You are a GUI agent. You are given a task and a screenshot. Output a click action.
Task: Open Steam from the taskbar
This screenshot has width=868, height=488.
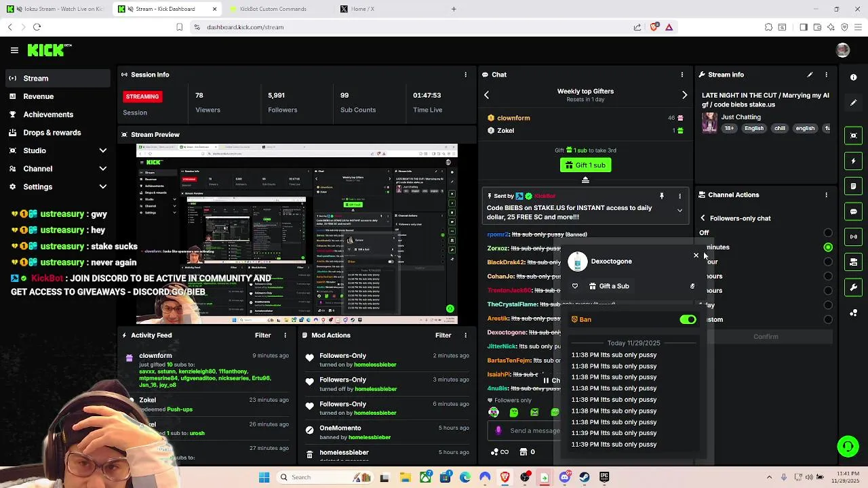tap(585, 477)
